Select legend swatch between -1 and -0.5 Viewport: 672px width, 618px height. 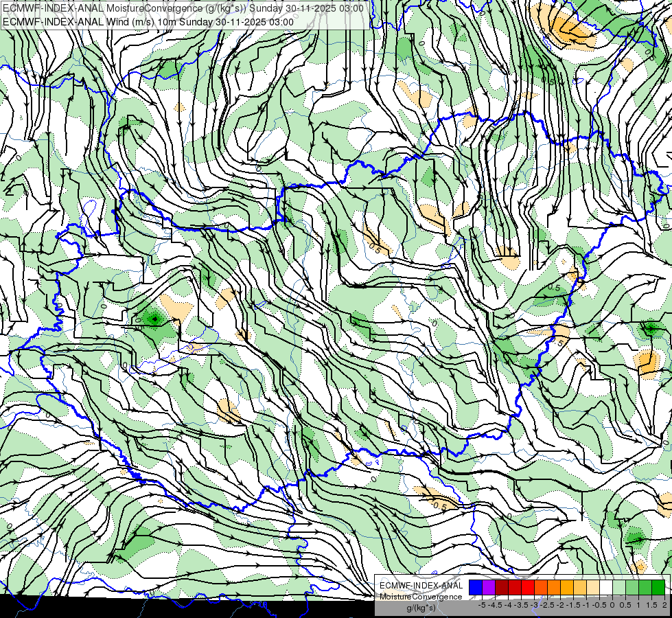tap(592, 587)
